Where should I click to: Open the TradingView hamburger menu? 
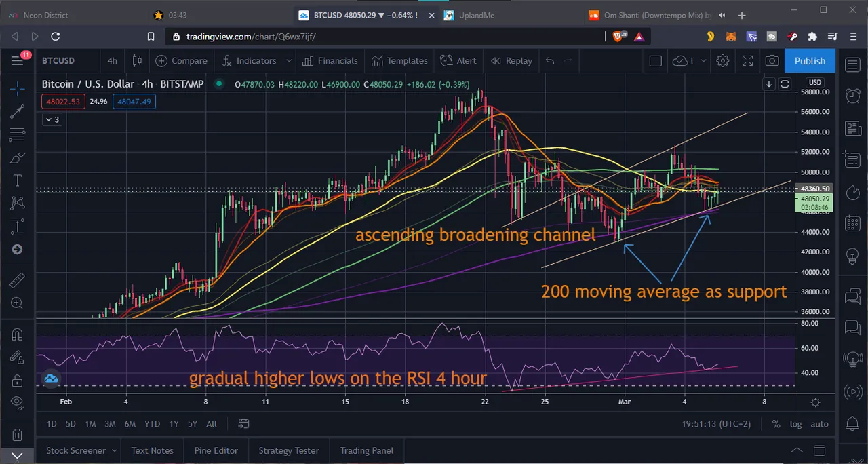[x=18, y=61]
